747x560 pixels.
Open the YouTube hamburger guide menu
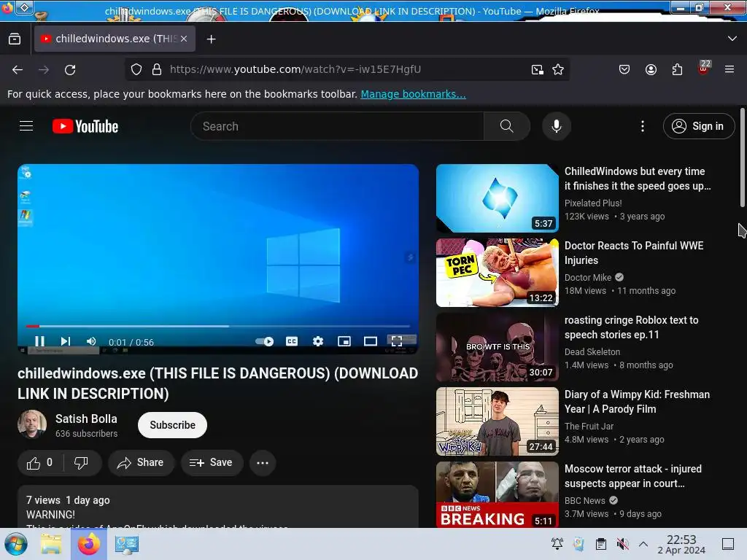[x=26, y=126]
